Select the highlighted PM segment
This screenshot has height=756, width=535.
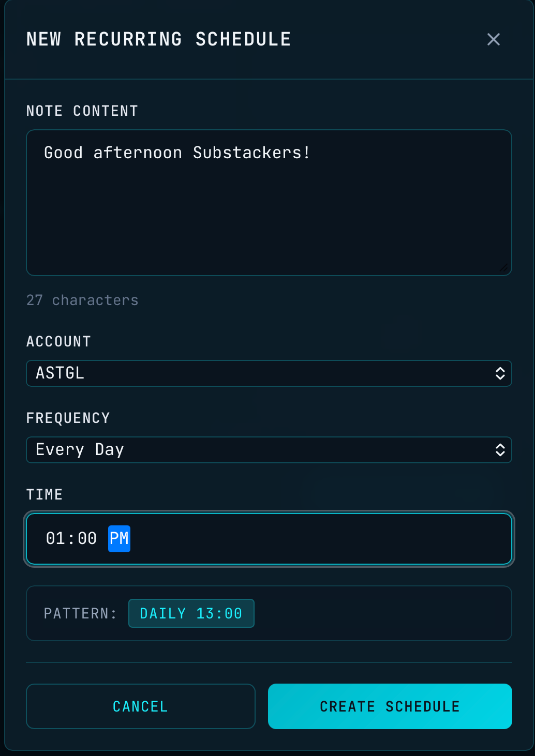pyautogui.click(x=119, y=539)
